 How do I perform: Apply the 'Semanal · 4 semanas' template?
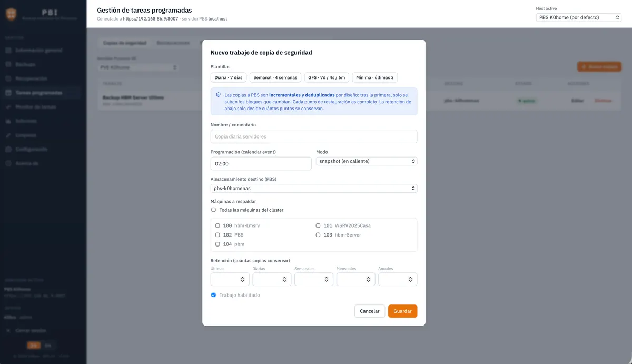(x=275, y=77)
